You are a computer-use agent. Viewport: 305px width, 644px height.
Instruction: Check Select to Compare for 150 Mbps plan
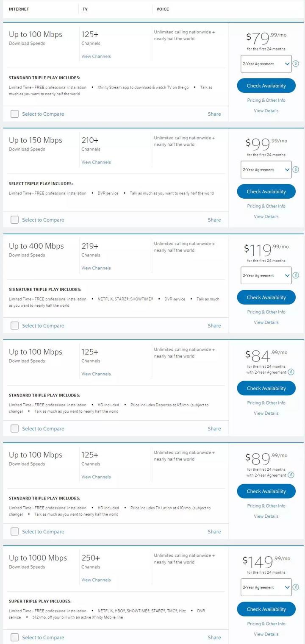point(15,220)
